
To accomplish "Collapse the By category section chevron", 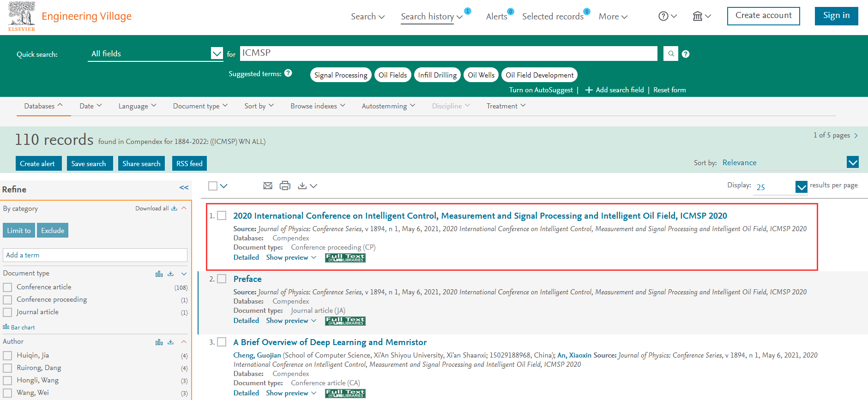I will (x=184, y=208).
